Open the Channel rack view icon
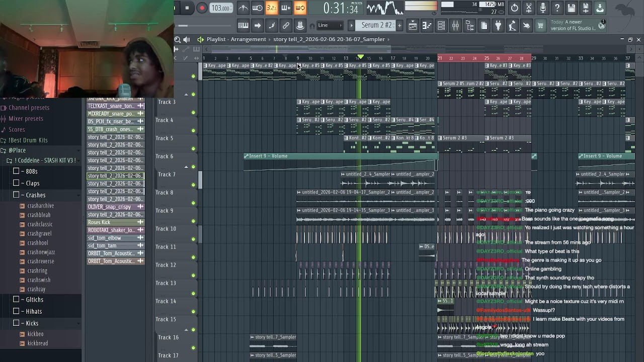644x362 pixels. click(x=441, y=25)
